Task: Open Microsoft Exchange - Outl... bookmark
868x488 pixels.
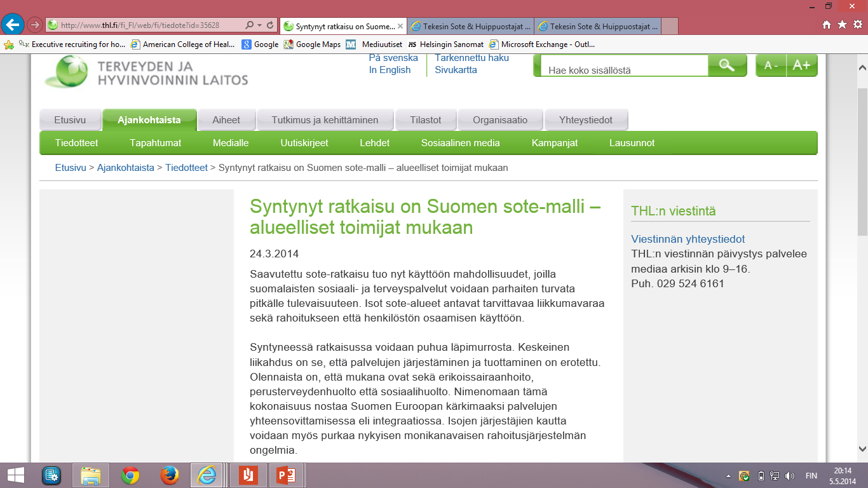Action: point(542,44)
